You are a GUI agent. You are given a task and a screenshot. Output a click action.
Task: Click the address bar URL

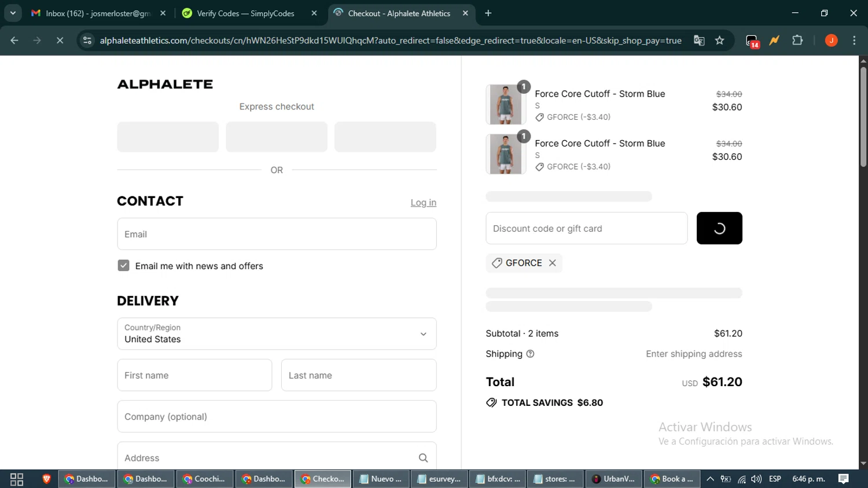(x=391, y=41)
